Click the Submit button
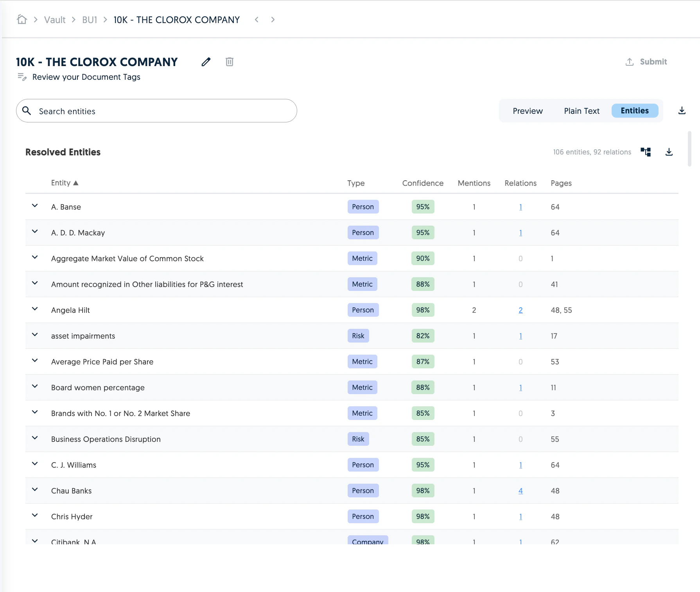The width and height of the screenshot is (700, 592). [646, 62]
